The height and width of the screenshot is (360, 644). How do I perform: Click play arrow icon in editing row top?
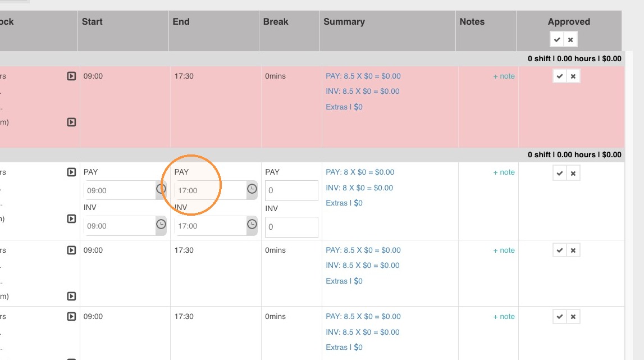click(x=71, y=172)
